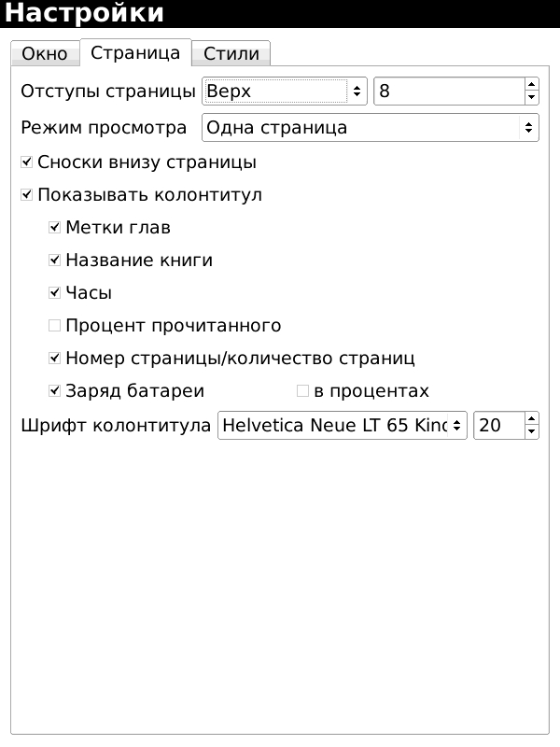Expand the Режим просмотра combo box
This screenshot has height=747, width=560.
coord(370,127)
